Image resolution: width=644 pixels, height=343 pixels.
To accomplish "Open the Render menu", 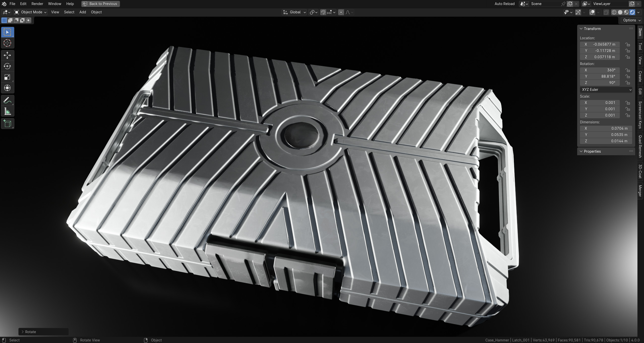I will pyautogui.click(x=37, y=4).
